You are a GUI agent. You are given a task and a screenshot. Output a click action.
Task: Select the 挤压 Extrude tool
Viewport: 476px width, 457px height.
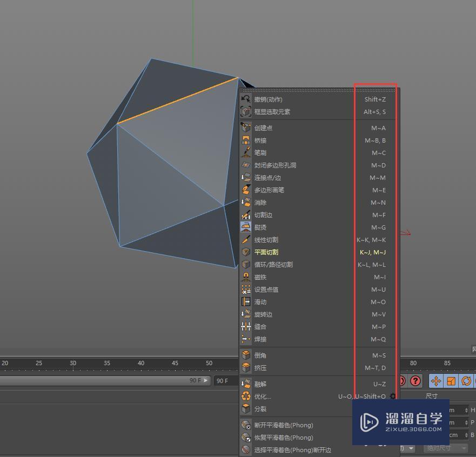260,368
